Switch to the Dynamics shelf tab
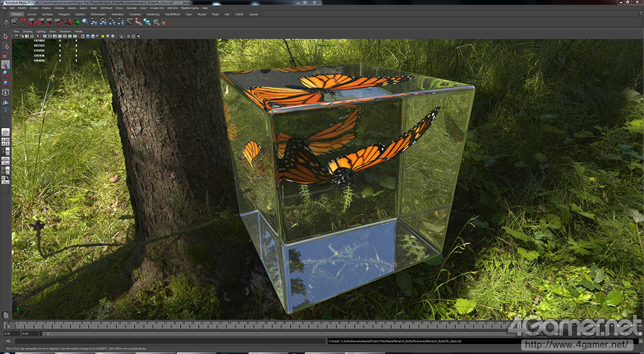 135,14
